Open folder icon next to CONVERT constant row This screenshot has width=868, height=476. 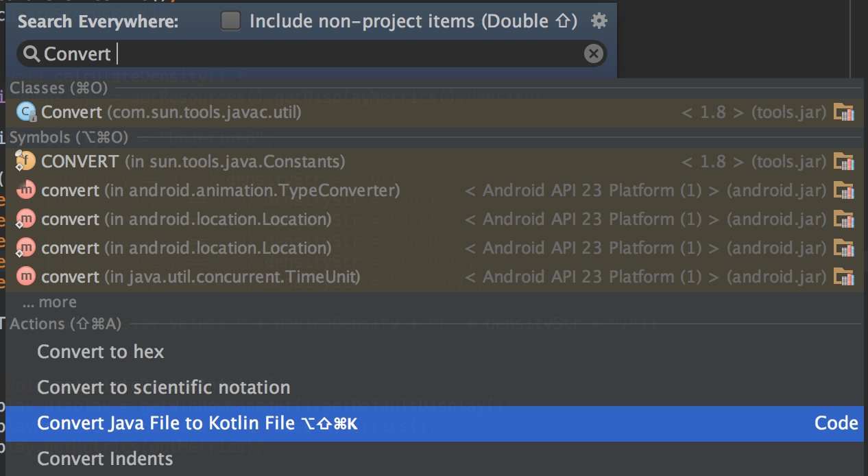tap(844, 160)
